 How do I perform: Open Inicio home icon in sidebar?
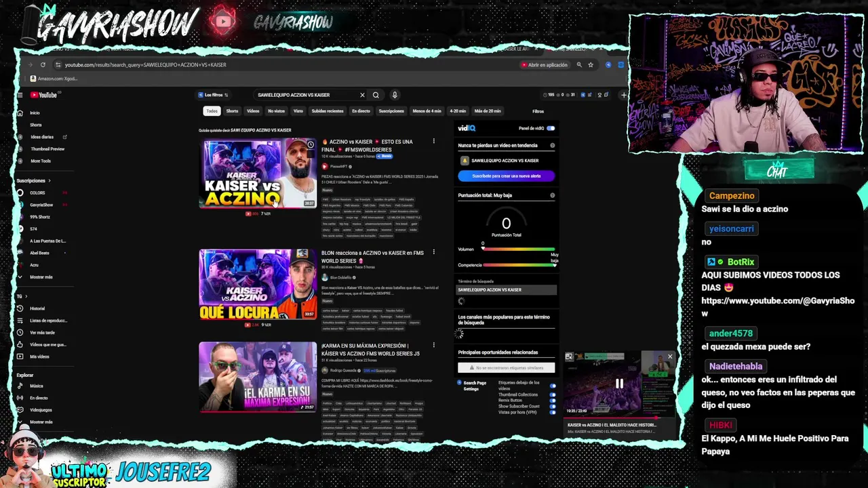tap(20, 113)
